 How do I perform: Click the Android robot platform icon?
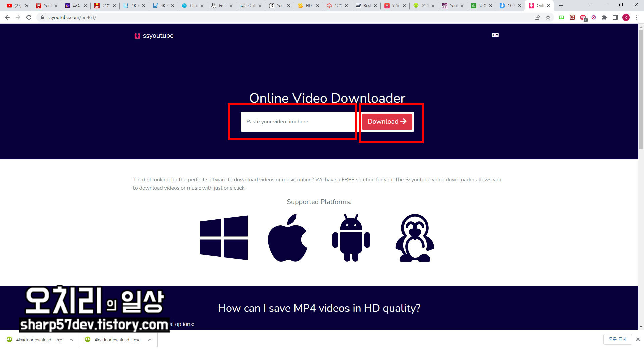click(x=351, y=238)
